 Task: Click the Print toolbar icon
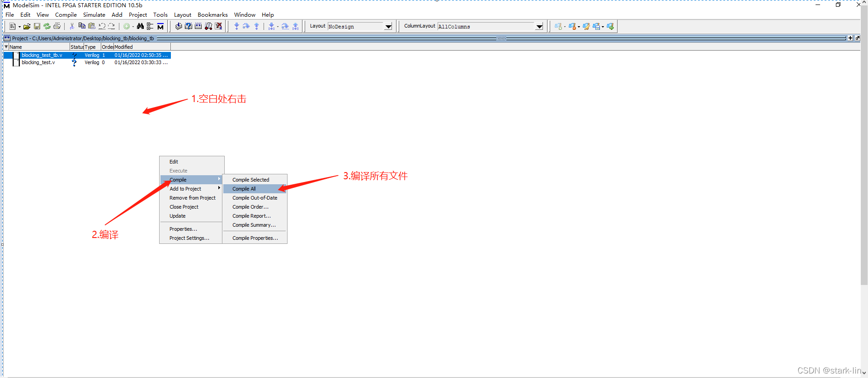[57, 26]
